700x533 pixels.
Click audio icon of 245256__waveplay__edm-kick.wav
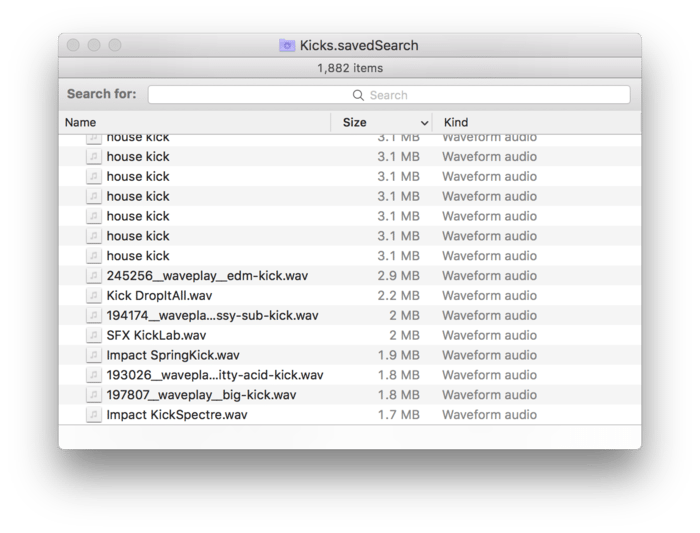[93, 275]
